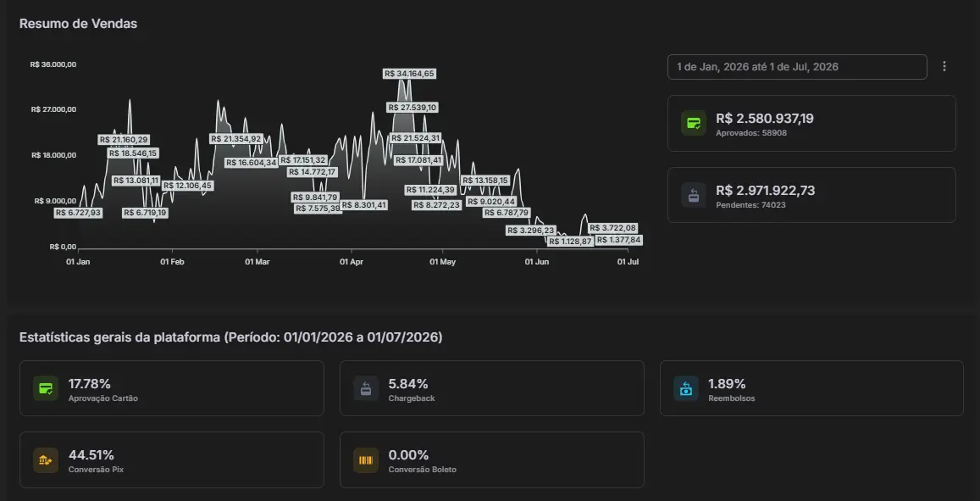Click the R$ 21.354,92 data label

coord(235,139)
